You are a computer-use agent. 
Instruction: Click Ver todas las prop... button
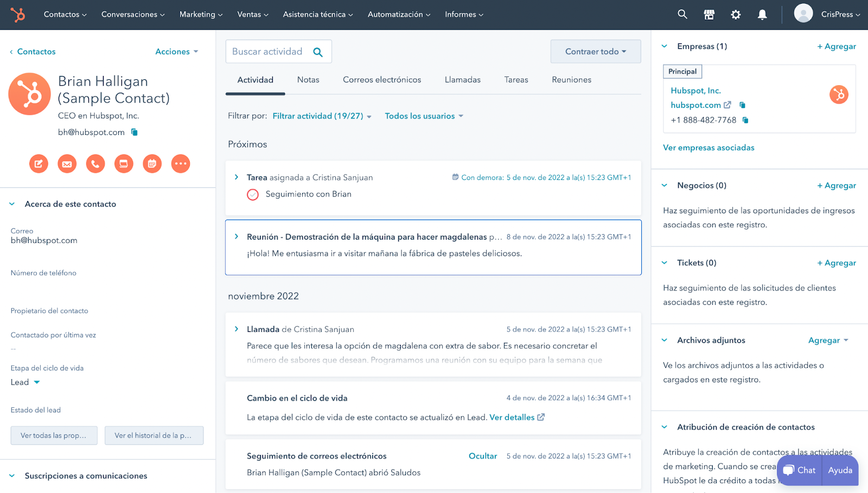coord(54,436)
